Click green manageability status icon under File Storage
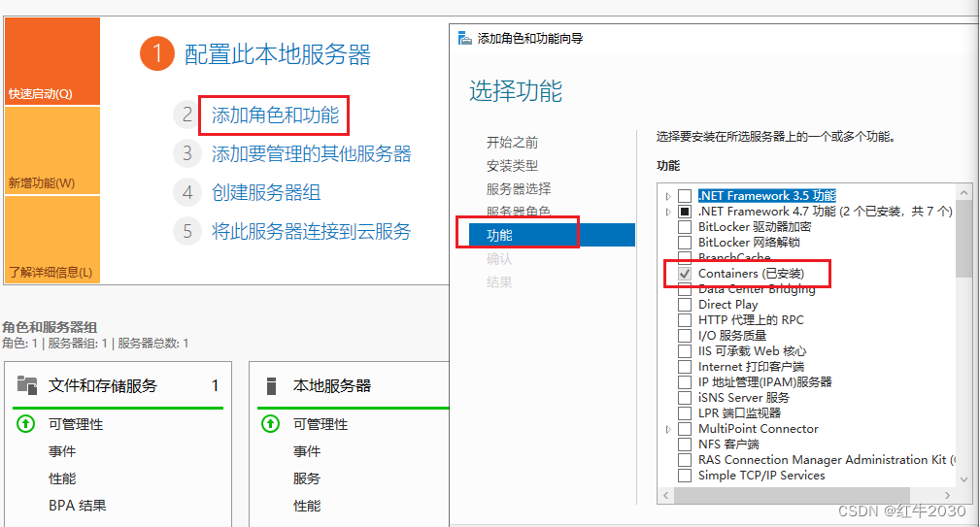 click(x=26, y=424)
